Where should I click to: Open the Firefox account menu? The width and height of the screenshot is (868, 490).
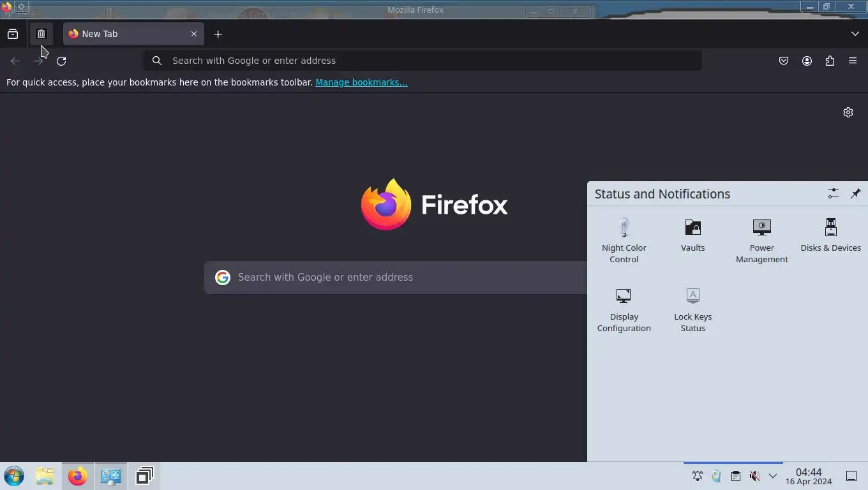pos(807,61)
